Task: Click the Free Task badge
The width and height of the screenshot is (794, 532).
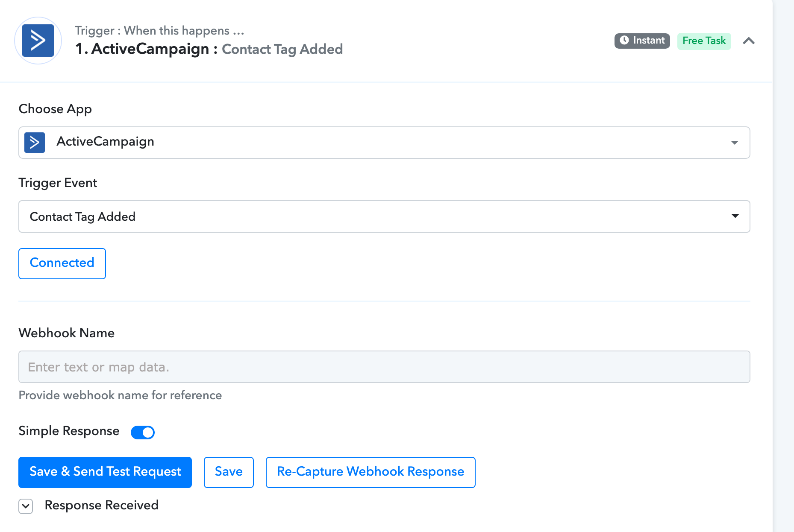Action: click(x=704, y=41)
